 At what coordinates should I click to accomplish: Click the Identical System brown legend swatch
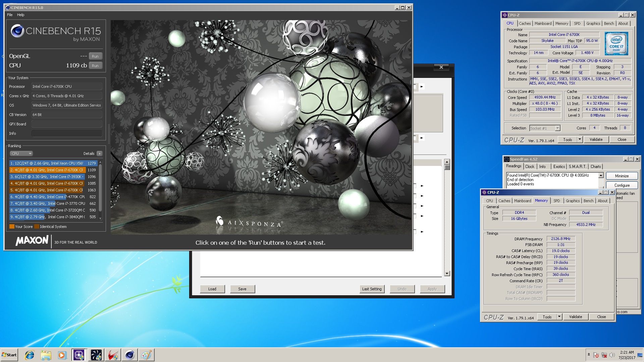(37, 227)
